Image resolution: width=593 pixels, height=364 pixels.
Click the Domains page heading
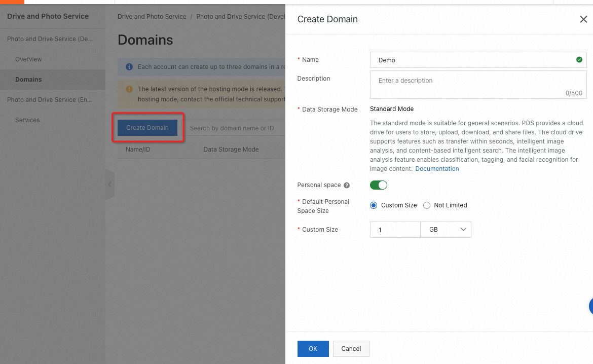pyautogui.click(x=145, y=40)
